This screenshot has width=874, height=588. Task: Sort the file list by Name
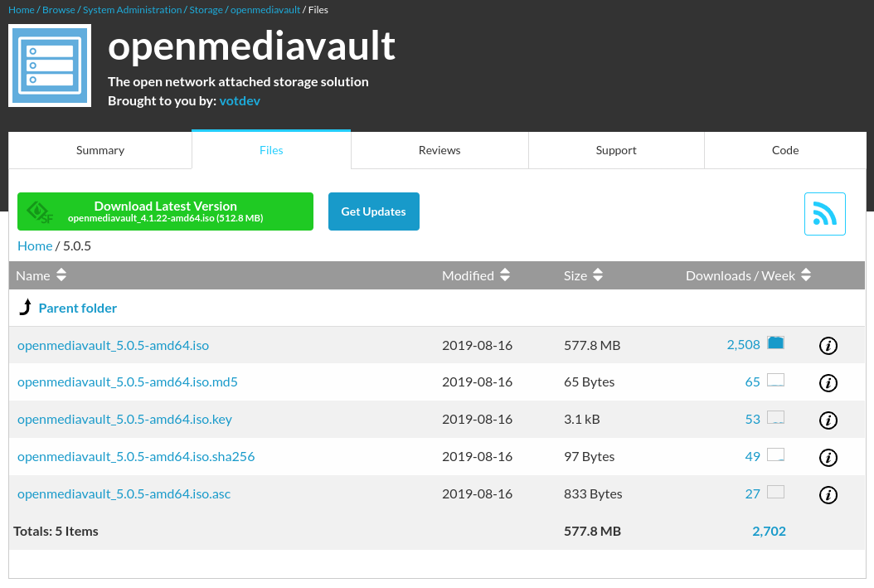click(41, 275)
